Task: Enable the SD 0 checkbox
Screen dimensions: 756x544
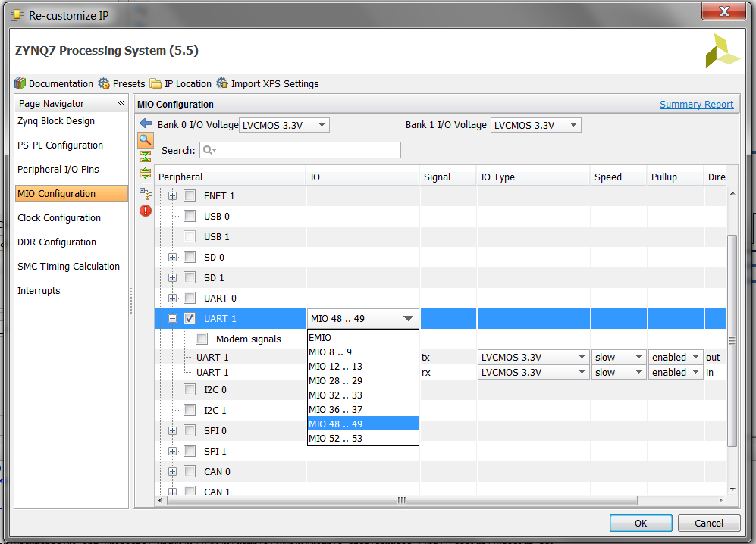Action: (x=190, y=258)
